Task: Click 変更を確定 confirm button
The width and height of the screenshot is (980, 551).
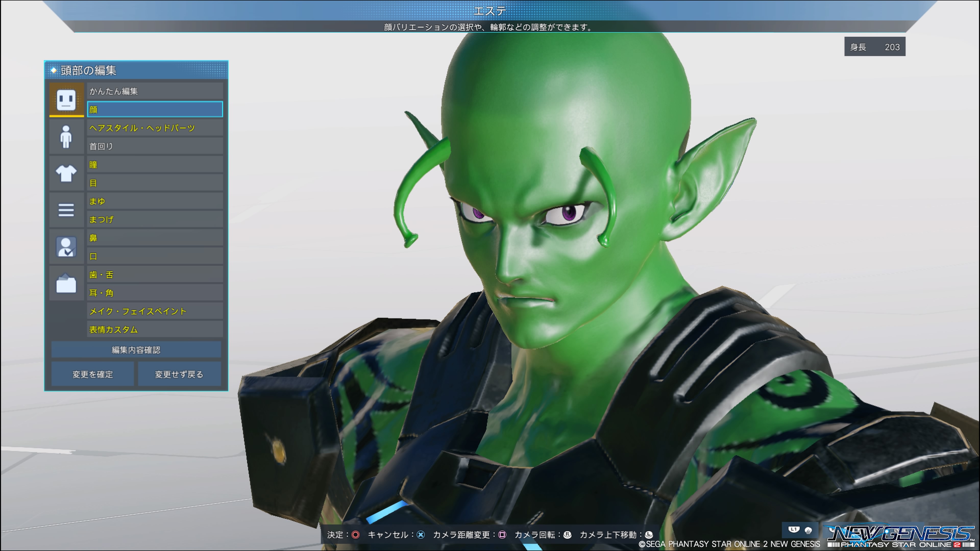Action: pyautogui.click(x=92, y=374)
